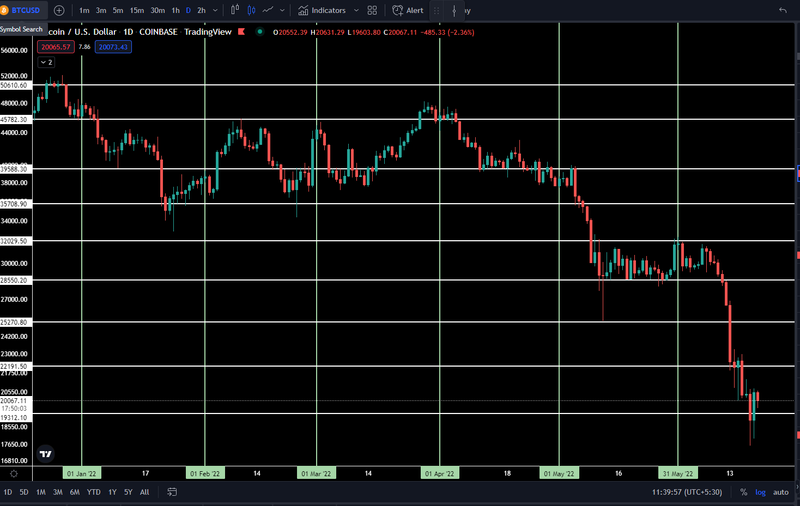Open the Indicators panel
This screenshot has width=800, height=506.
click(322, 10)
